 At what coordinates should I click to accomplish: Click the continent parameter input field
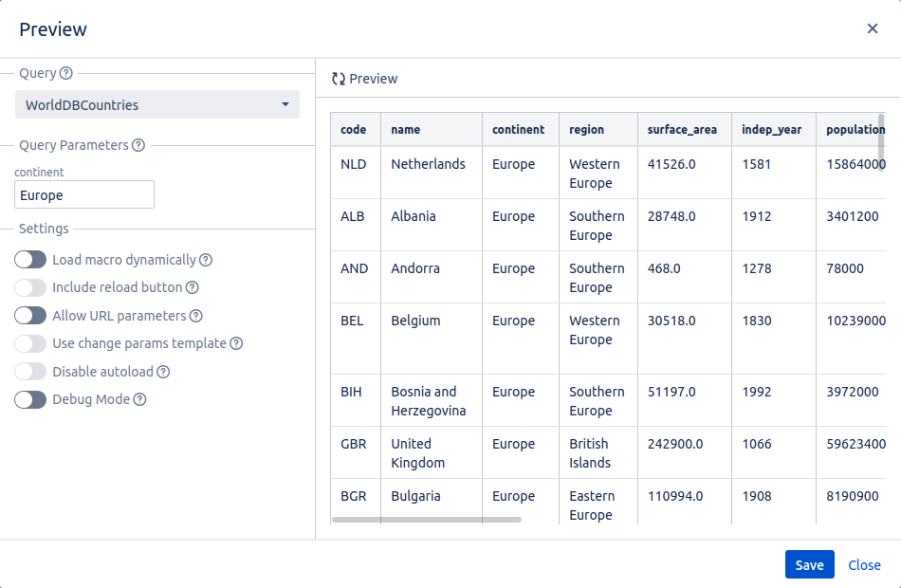[84, 195]
